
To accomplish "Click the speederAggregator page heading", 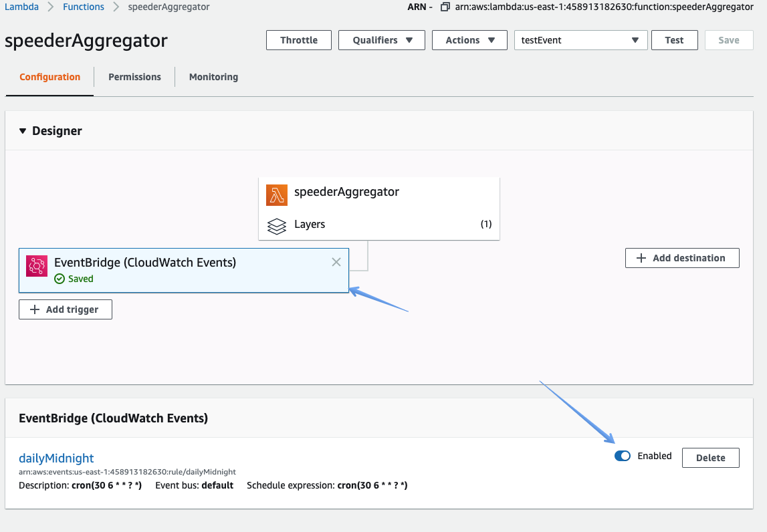I will click(86, 41).
